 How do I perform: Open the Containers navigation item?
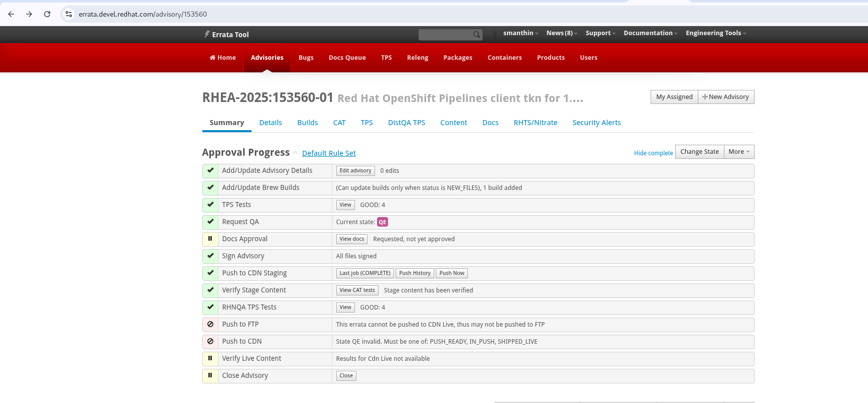pyautogui.click(x=505, y=58)
